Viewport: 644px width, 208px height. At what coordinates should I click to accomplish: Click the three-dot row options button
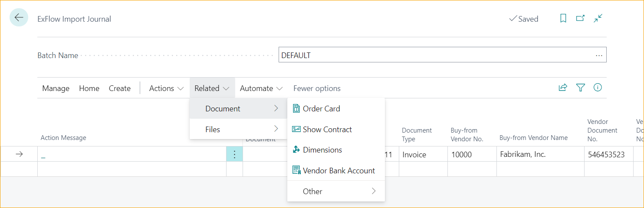[x=234, y=154]
